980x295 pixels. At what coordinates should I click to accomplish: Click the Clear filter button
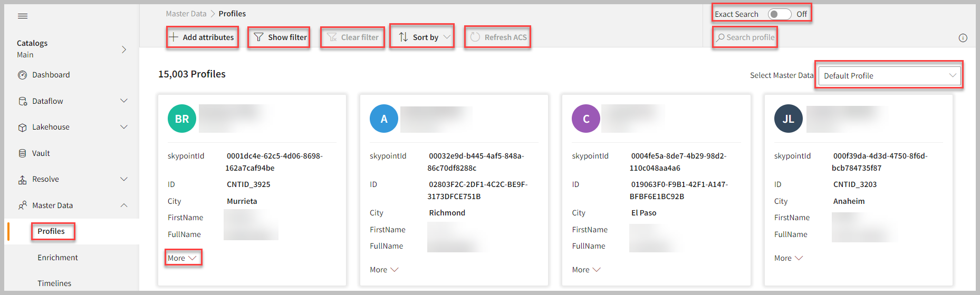pyautogui.click(x=352, y=37)
